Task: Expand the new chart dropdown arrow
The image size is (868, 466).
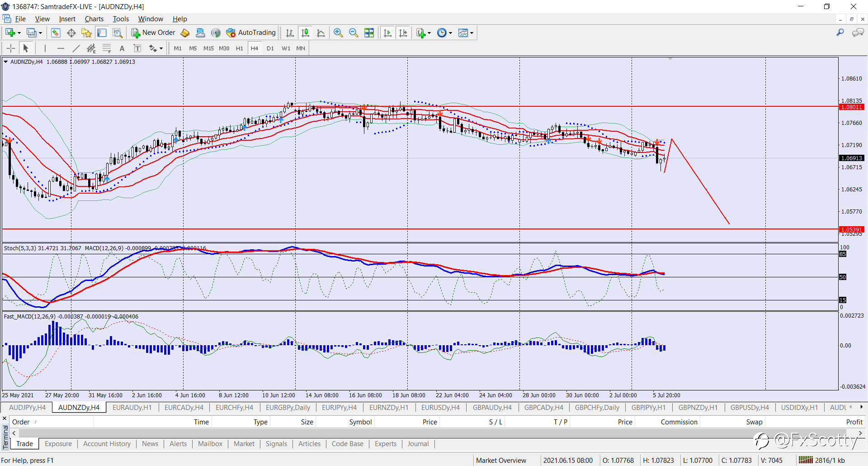Action: coord(19,33)
